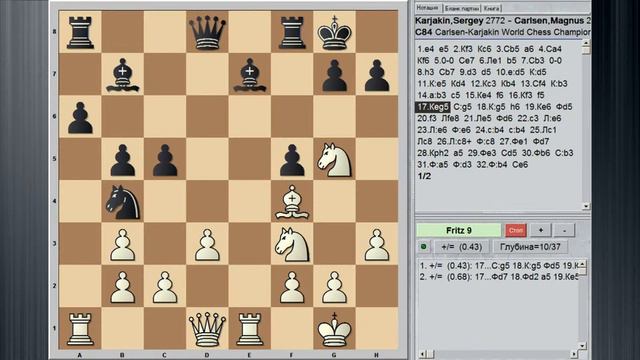640x360 pixels.
Task: Switch to the Книга tab
Action: pyautogui.click(x=491, y=8)
